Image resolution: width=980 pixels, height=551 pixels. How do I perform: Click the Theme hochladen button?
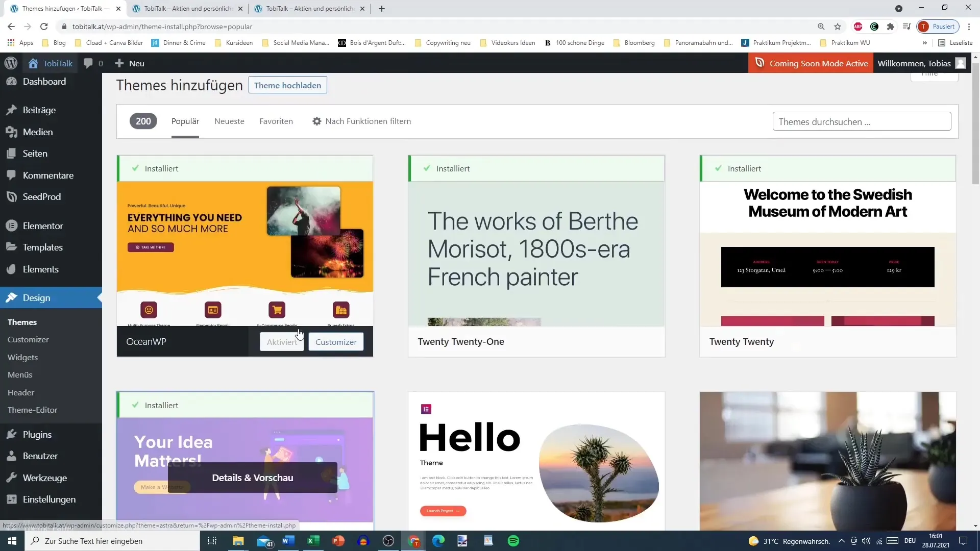(288, 85)
